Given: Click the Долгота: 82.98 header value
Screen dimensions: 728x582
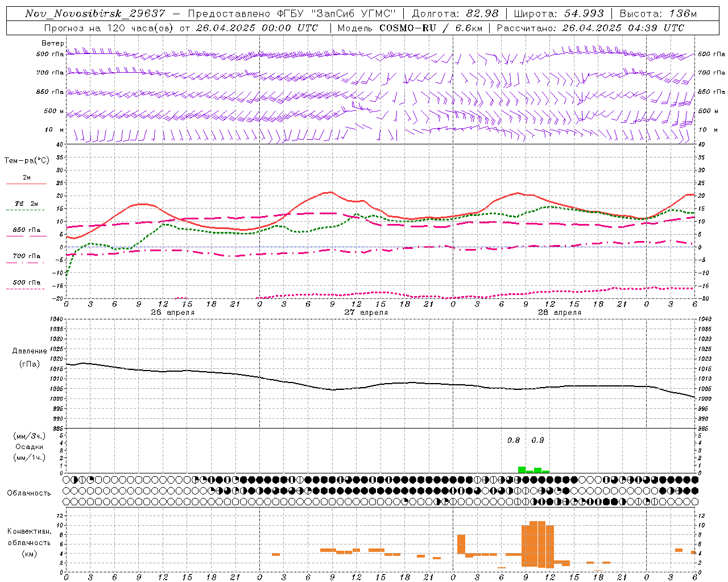Looking at the screenshot, I should pyautogui.click(x=455, y=14).
